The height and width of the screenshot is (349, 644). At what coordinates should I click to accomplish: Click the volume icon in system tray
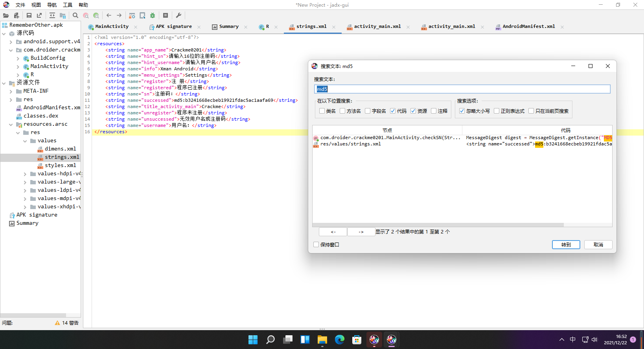tap(594, 340)
